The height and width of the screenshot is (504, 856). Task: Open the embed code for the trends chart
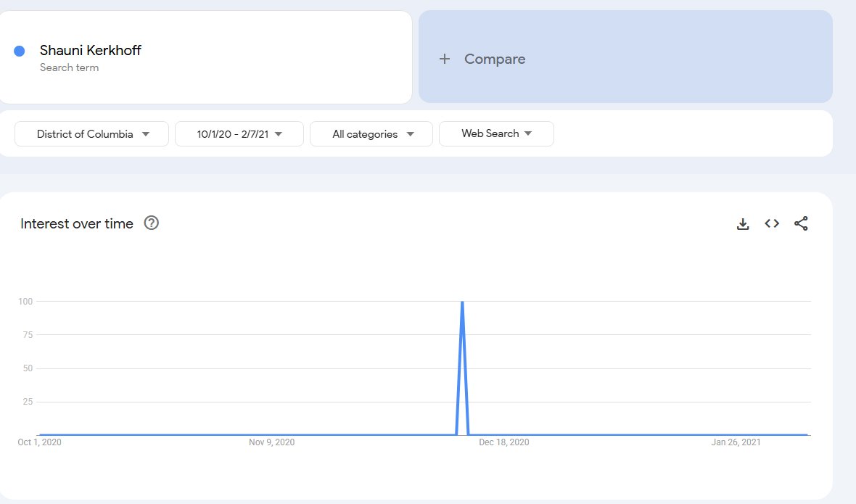pyautogui.click(x=771, y=223)
